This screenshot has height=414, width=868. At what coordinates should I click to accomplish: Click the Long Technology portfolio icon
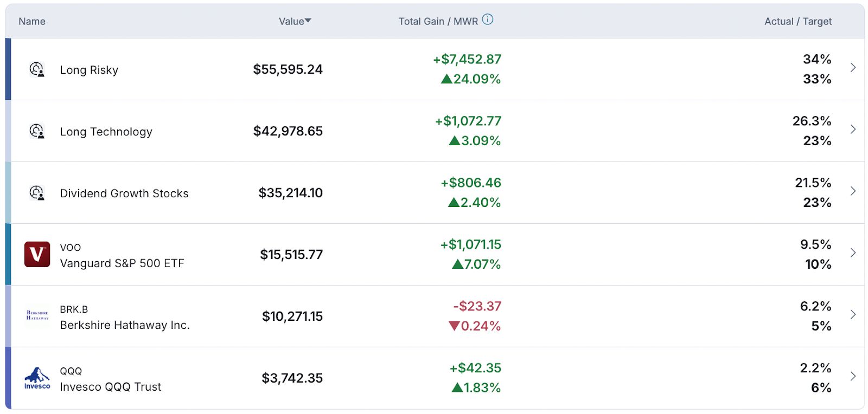pyautogui.click(x=37, y=131)
